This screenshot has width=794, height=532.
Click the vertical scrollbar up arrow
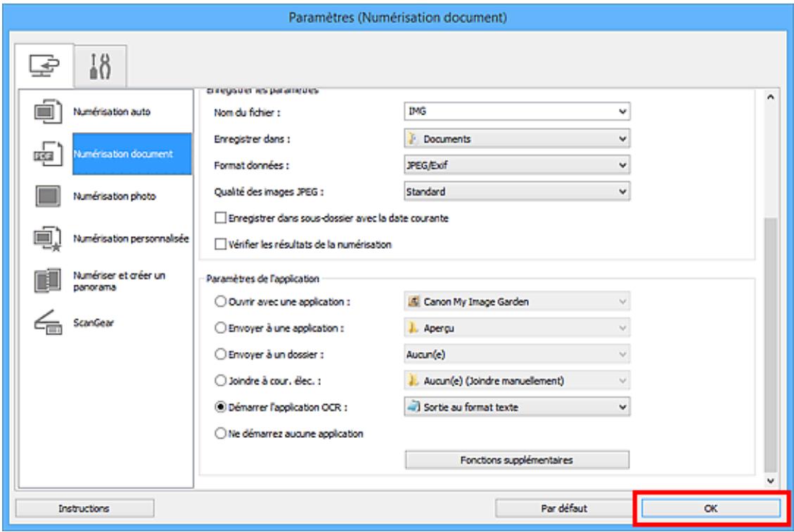click(x=772, y=96)
